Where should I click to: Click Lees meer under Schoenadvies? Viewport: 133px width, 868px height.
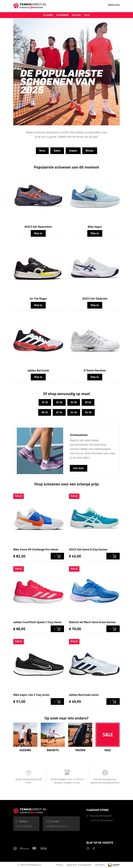[78, 468]
